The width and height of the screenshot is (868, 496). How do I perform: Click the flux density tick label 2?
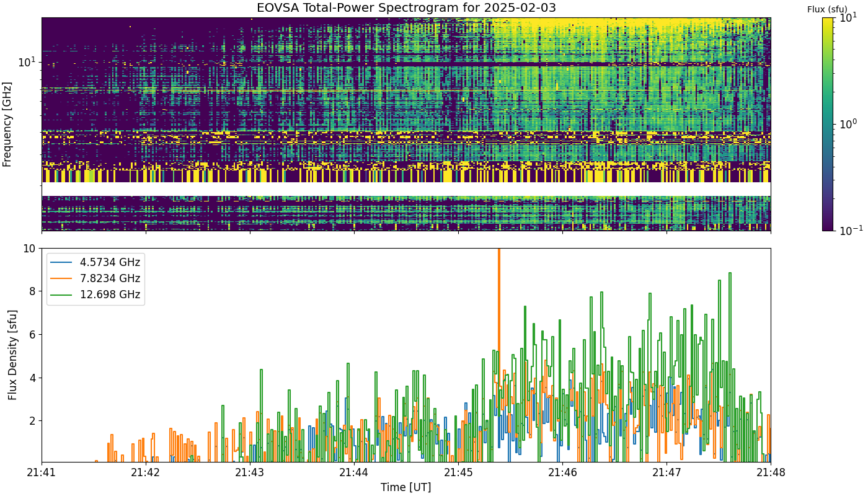pyautogui.click(x=32, y=420)
